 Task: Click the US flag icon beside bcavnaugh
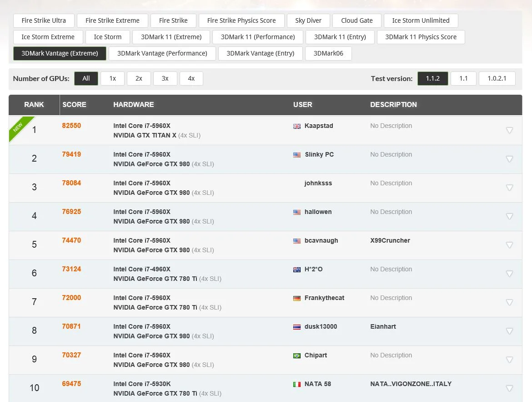tap(297, 241)
